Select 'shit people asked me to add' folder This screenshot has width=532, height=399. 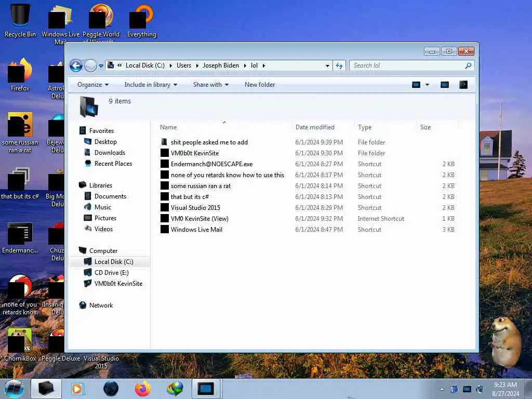click(209, 142)
